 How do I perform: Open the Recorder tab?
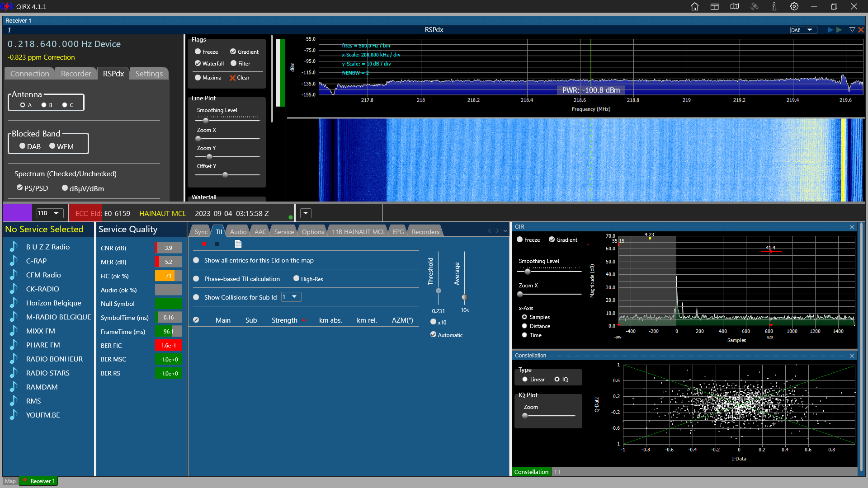coord(76,74)
